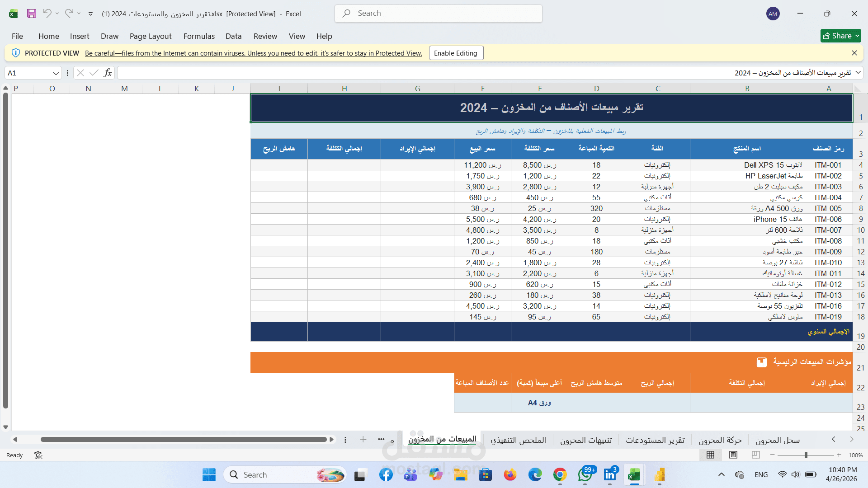Screen dimensions: 868x488
Task: Open WhatsApp from the taskbar
Action: pos(585,475)
